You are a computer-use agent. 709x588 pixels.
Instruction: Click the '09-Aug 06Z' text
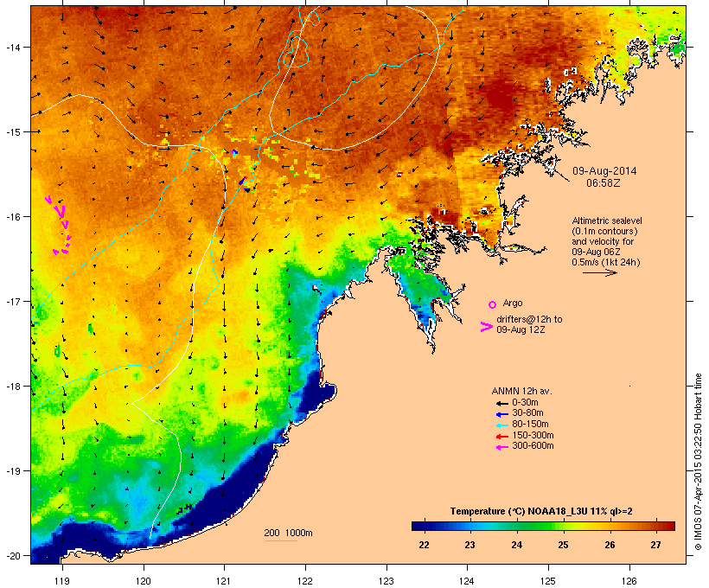[x=596, y=252]
